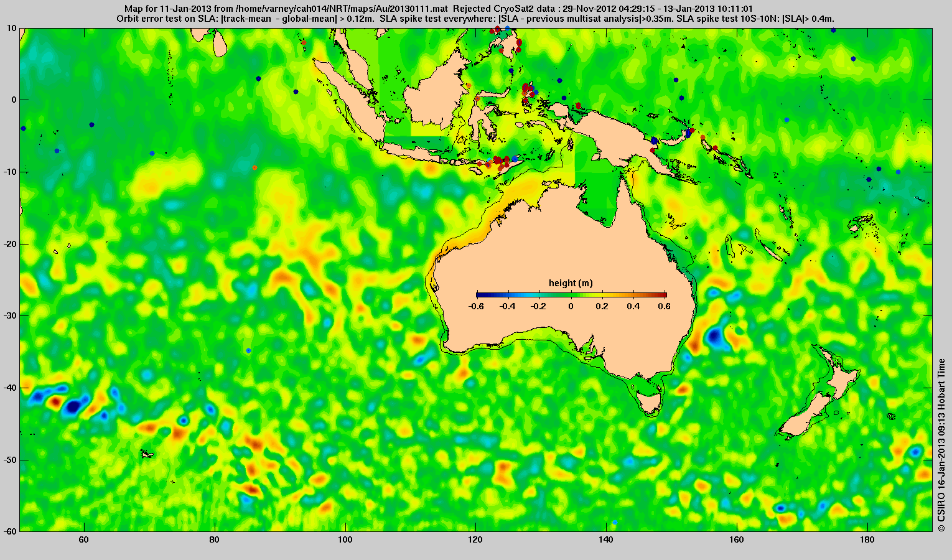The height and width of the screenshot is (560, 952).
Task: Click the longitude axis label 180
Action: tap(867, 539)
